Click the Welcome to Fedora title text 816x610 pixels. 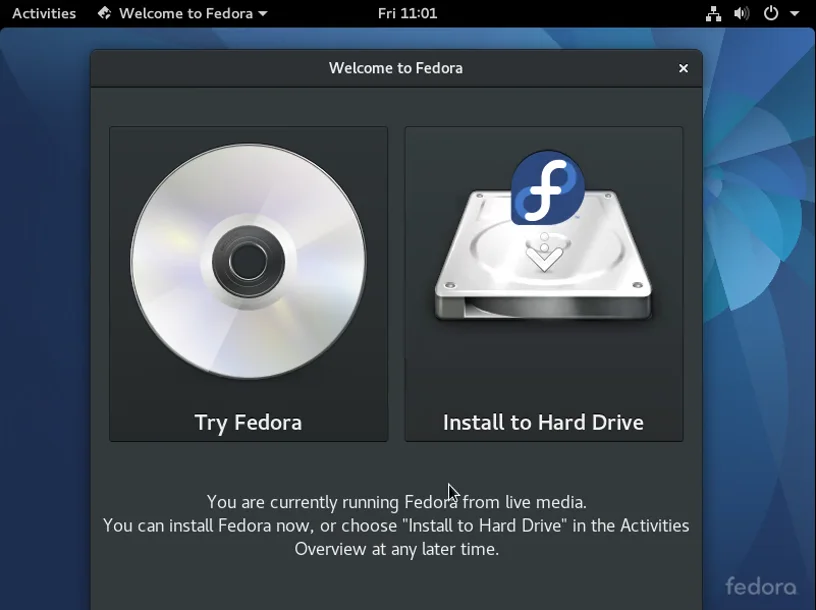tap(396, 68)
